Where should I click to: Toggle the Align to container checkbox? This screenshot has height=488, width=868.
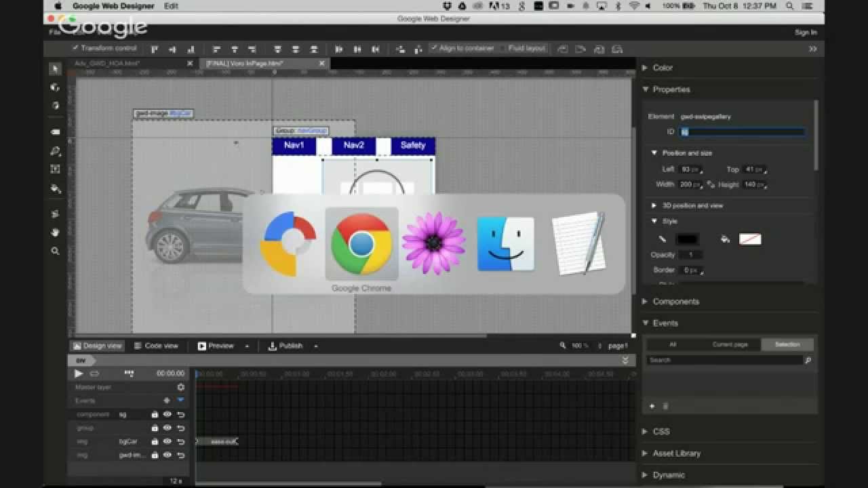click(x=433, y=48)
